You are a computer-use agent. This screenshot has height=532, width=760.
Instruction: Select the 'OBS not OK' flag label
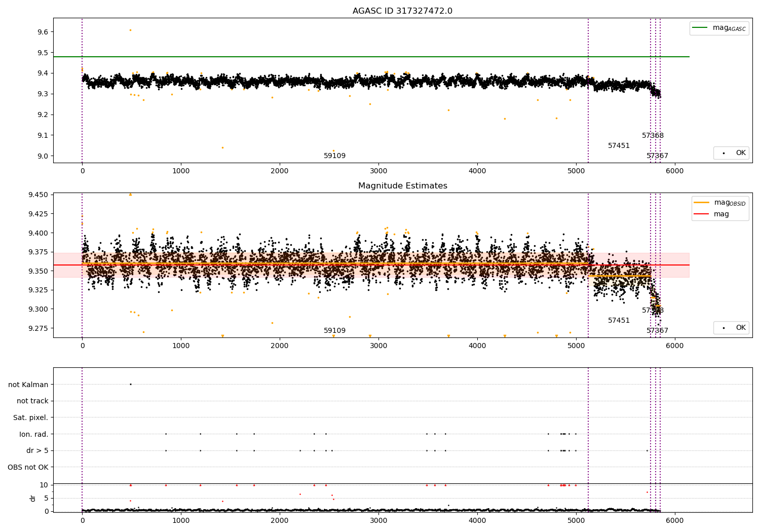pos(28,467)
